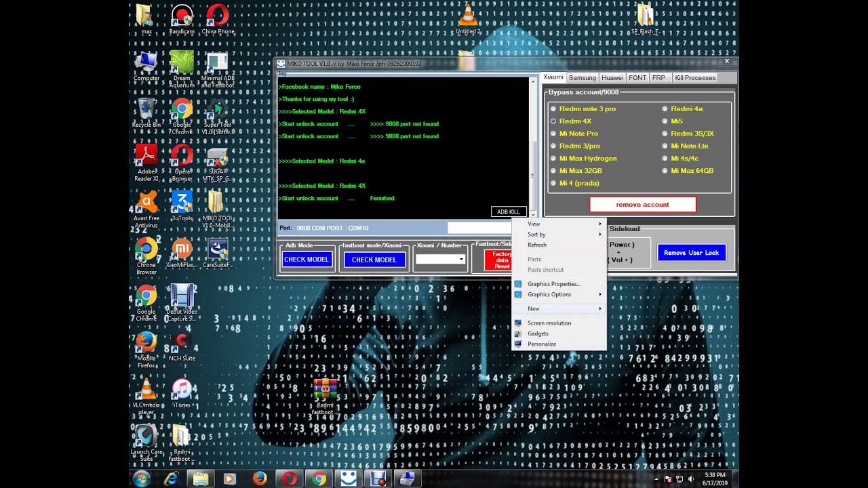
Task: Click CHECK MODEL under Adb Mode
Action: [307, 260]
